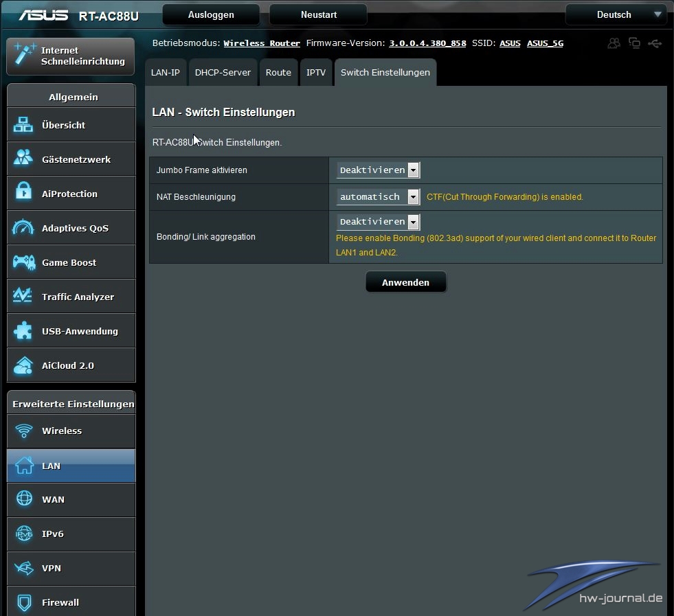
Task: Click the AiProtection padlock icon
Action: point(23,190)
